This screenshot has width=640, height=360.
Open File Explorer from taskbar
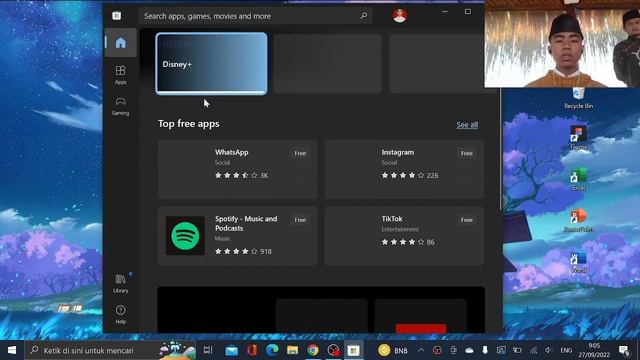[293, 350]
